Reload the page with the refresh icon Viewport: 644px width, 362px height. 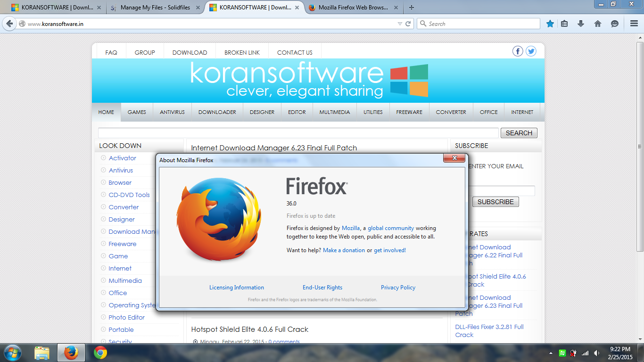[408, 24]
